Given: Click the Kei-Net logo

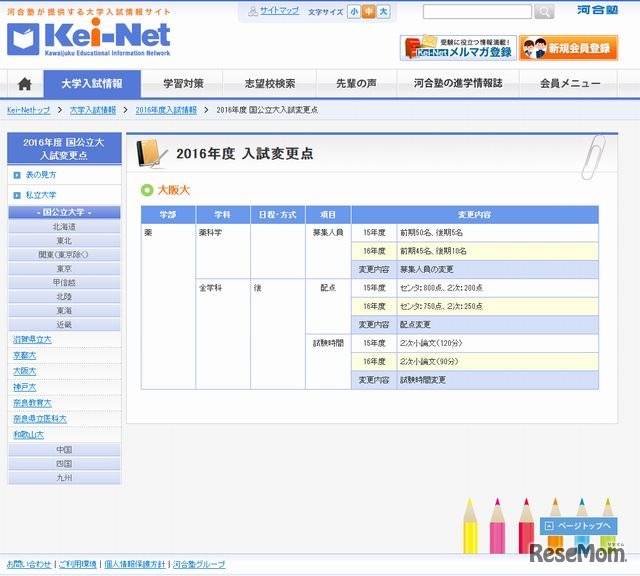Looking at the screenshot, I should point(89,37).
